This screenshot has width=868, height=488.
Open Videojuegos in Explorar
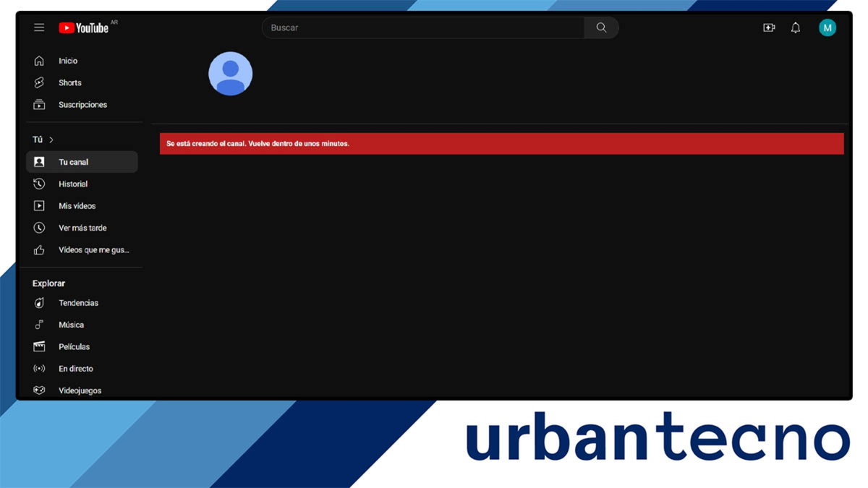click(x=82, y=390)
